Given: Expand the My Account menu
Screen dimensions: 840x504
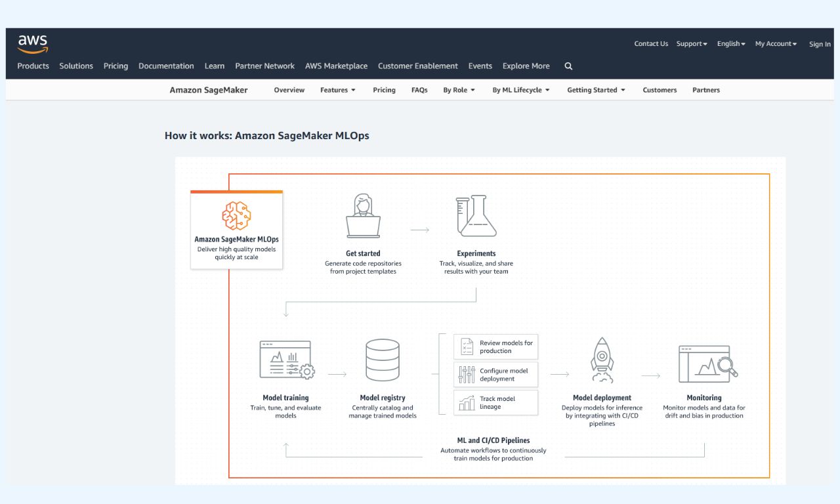Looking at the screenshot, I should point(776,44).
